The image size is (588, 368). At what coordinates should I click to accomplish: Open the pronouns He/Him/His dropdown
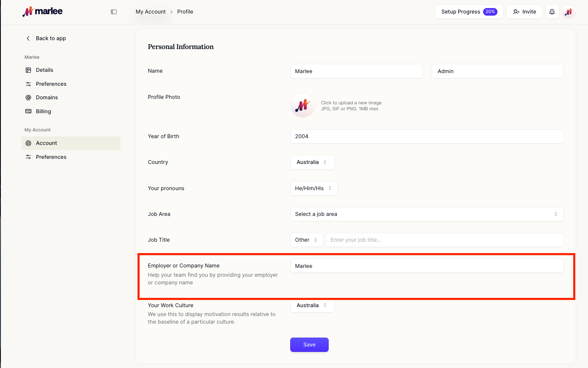pos(314,188)
